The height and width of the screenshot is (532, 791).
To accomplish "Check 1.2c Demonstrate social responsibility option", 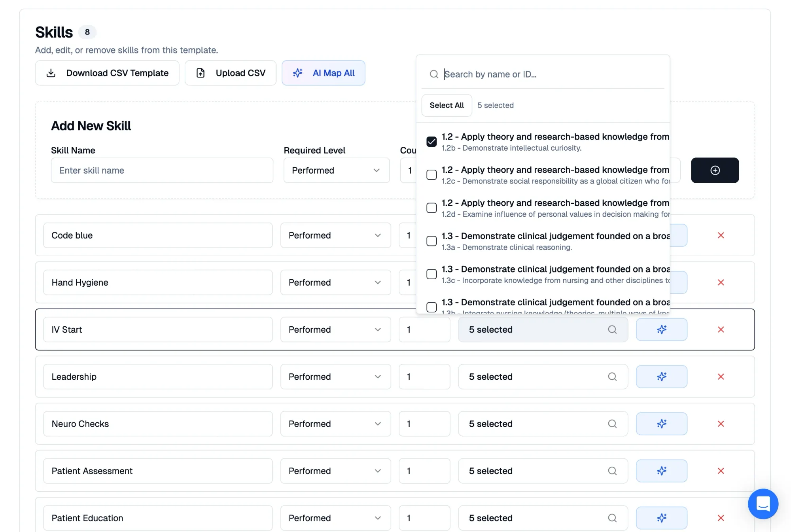I will 431,175.
